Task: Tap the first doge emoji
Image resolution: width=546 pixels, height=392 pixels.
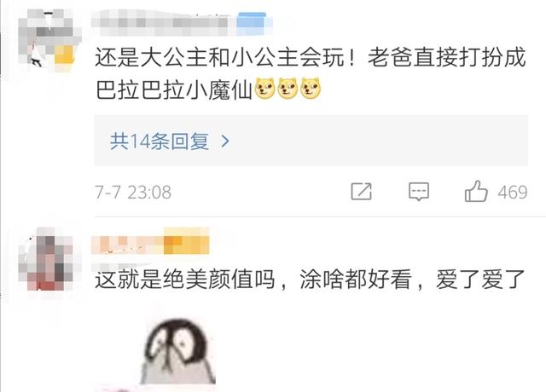Action: click(265, 88)
